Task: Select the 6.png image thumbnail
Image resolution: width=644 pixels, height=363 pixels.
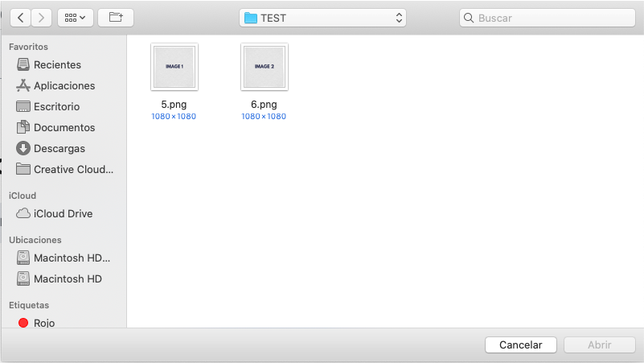Action: click(264, 67)
